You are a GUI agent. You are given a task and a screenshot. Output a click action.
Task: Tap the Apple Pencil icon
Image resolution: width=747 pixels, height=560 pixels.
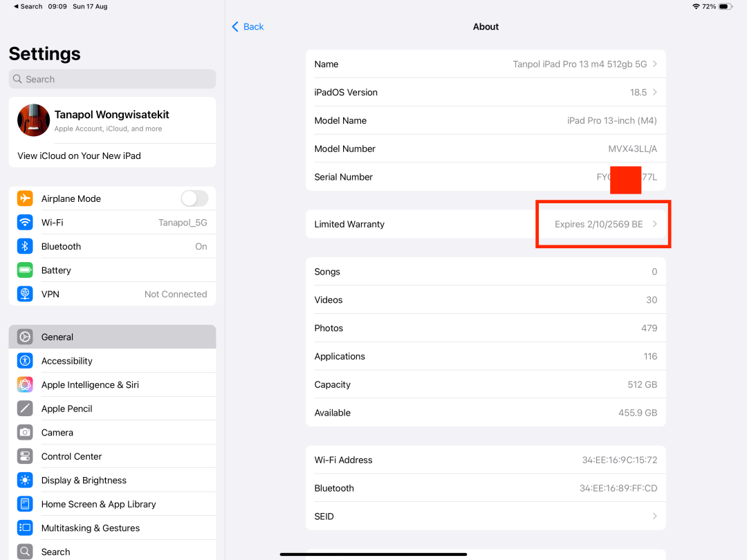click(x=25, y=408)
